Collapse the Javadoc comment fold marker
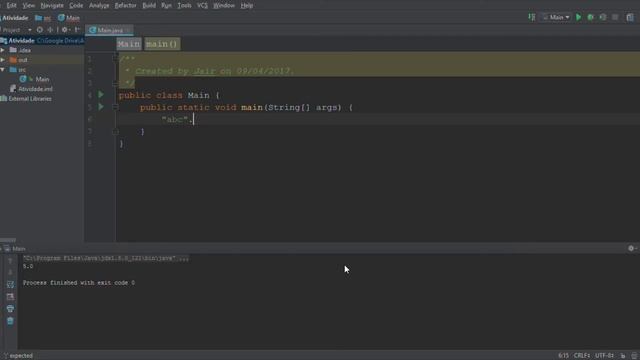The height and width of the screenshot is (360, 640). click(x=116, y=58)
